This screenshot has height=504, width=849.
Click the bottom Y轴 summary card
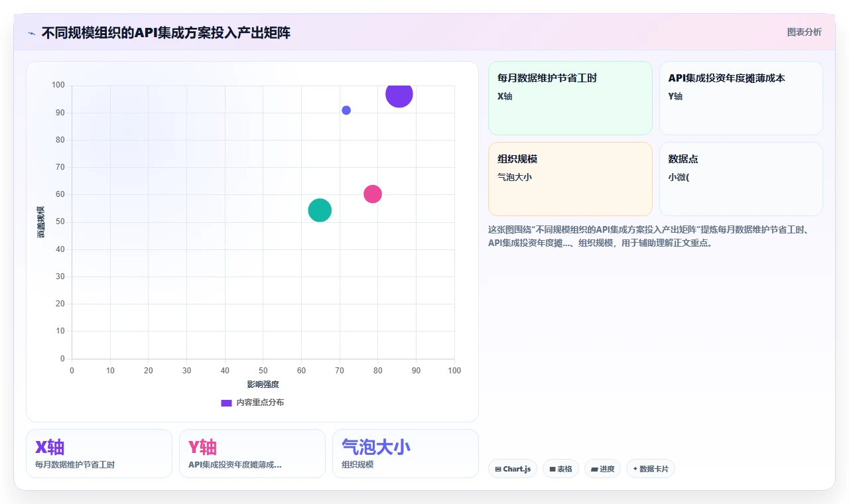252,454
